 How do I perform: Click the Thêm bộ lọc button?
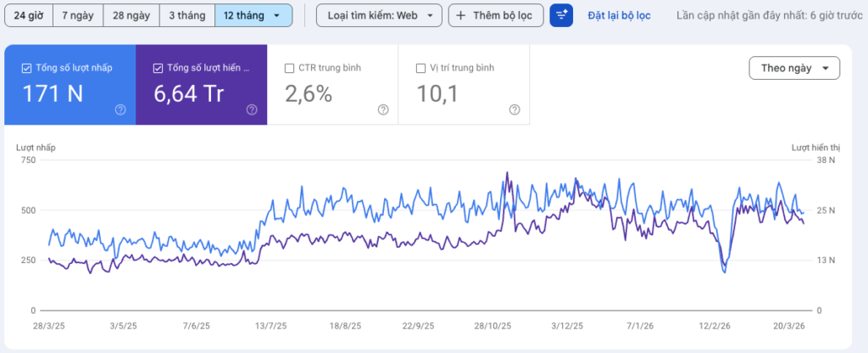[495, 15]
